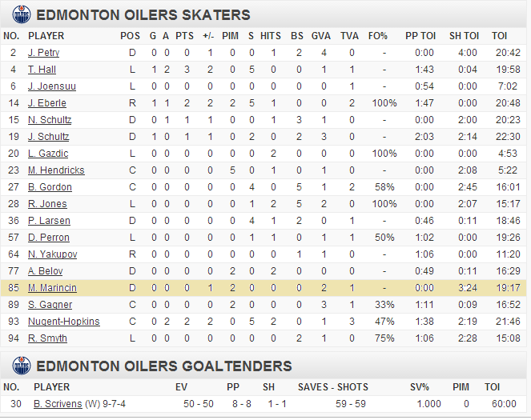Open the J. Petry player link
This screenshot has height=420, width=531.
[x=44, y=53]
